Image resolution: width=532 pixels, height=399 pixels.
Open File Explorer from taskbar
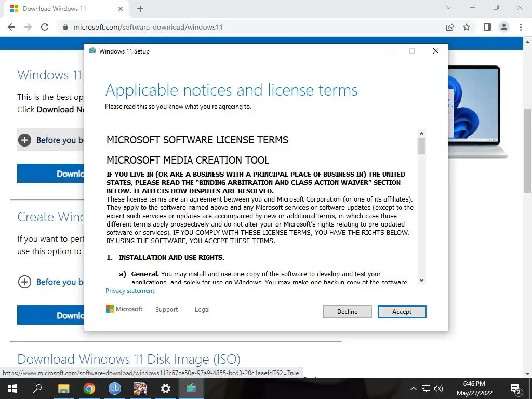63,389
